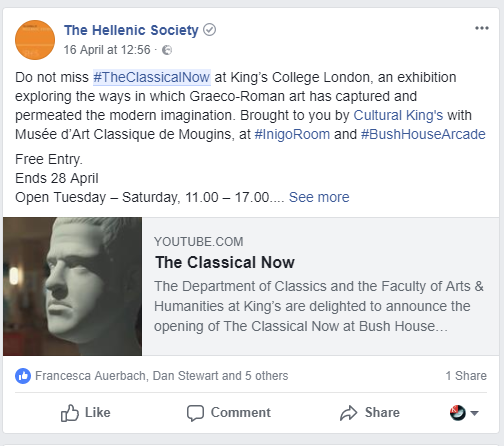Click The Hellenic Society orange profile picture
Viewport: 504px width, 446px height.
tap(35, 40)
